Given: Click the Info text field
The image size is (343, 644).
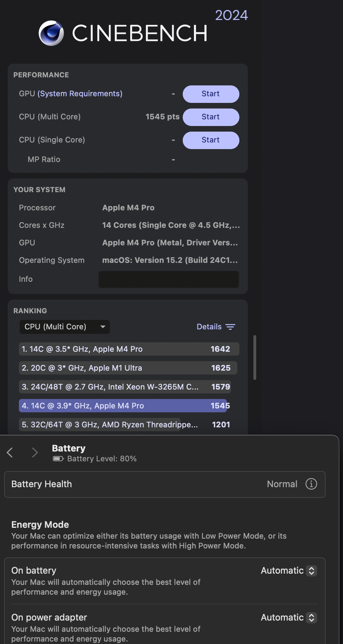Looking at the screenshot, I should coord(168,279).
